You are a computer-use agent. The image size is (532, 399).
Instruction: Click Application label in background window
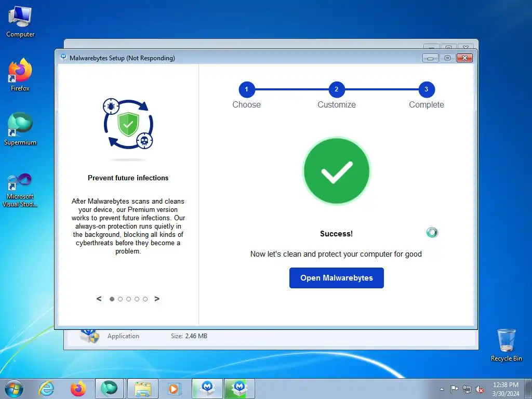(x=123, y=336)
